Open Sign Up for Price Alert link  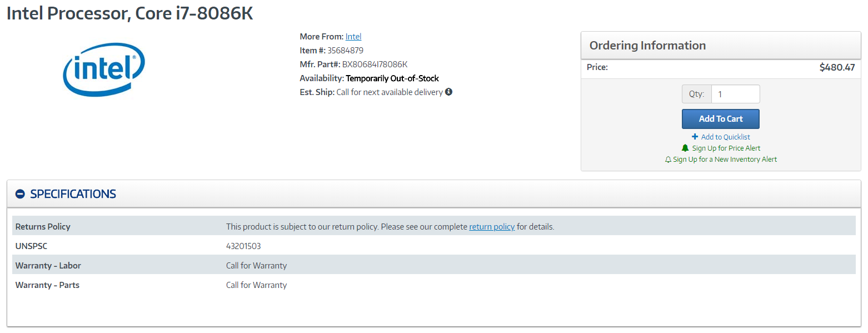pos(726,148)
